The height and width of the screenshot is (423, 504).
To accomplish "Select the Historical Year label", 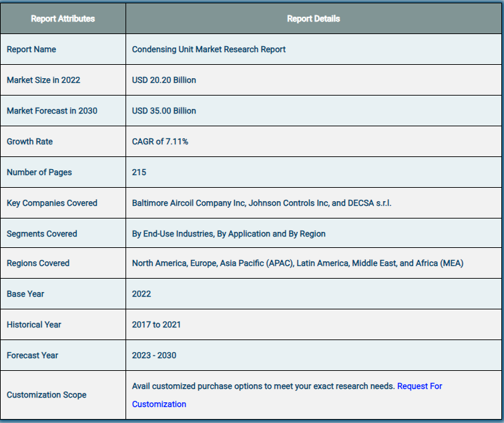I will [34, 325].
